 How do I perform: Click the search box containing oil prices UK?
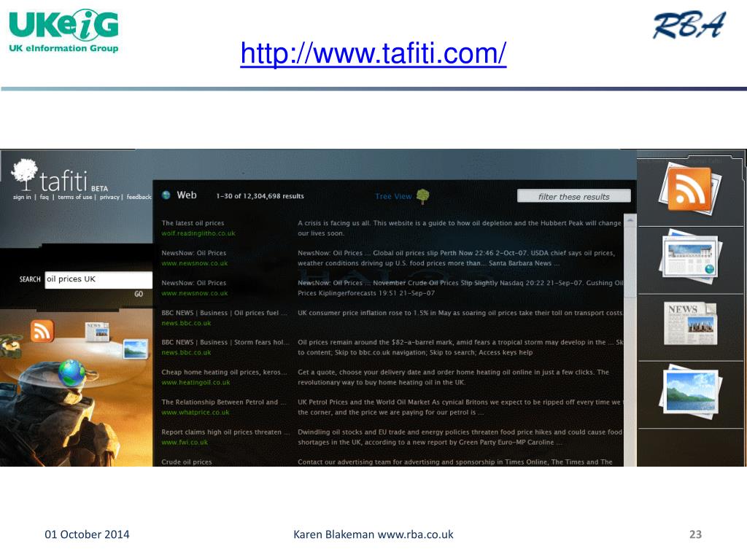click(98, 279)
